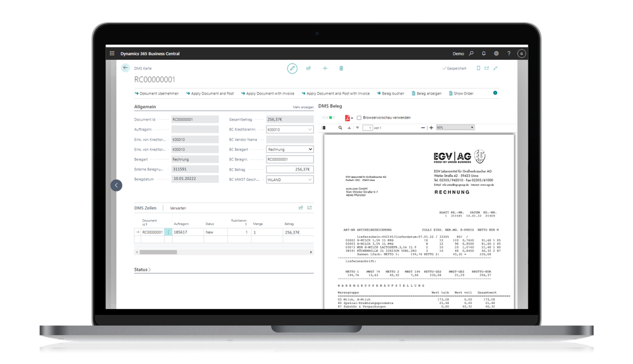This screenshot has height=364, width=633.
Task: Click Betrag cell 256,37€ in table
Action: 299,232
